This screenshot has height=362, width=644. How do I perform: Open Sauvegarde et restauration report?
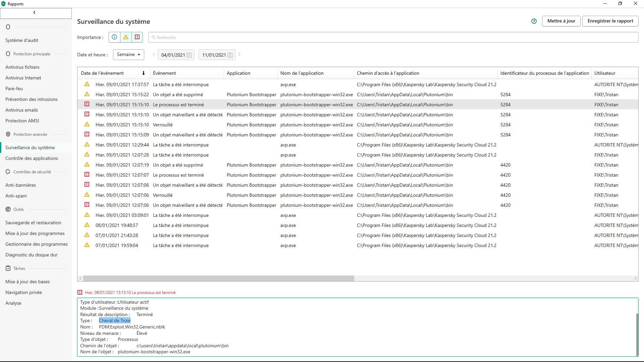pos(33,223)
